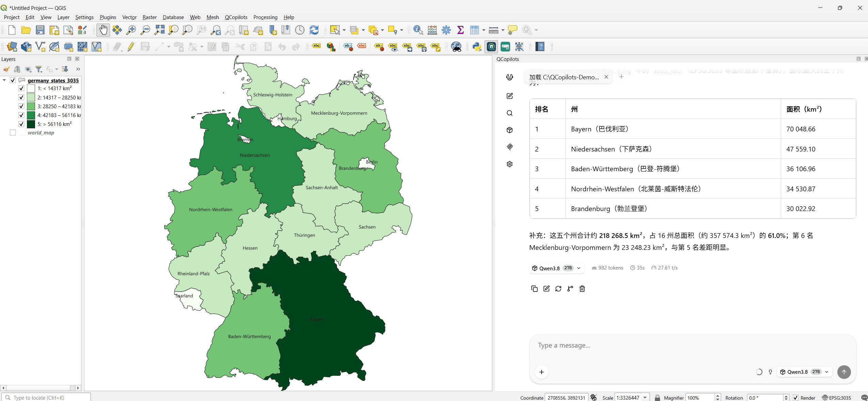This screenshot has height=401, width=868.
Task: Toggle the Render checkbox in status bar
Action: point(796,398)
